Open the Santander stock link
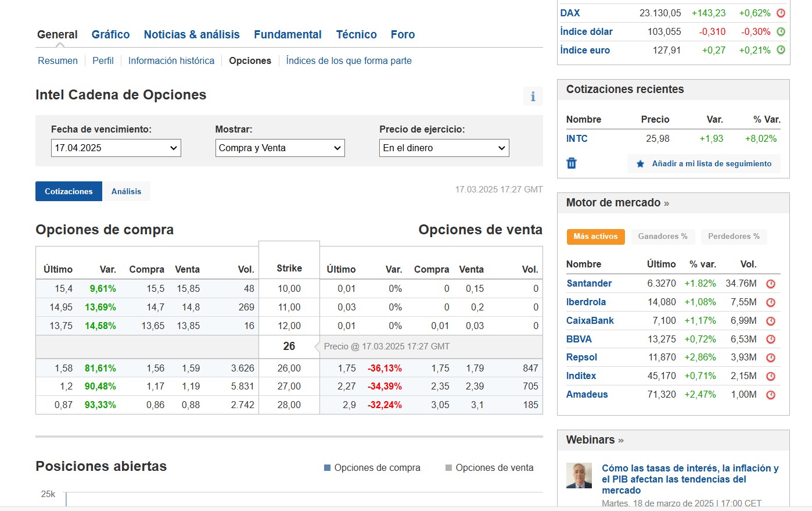Image resolution: width=812 pixels, height=511 pixels. 589,283
